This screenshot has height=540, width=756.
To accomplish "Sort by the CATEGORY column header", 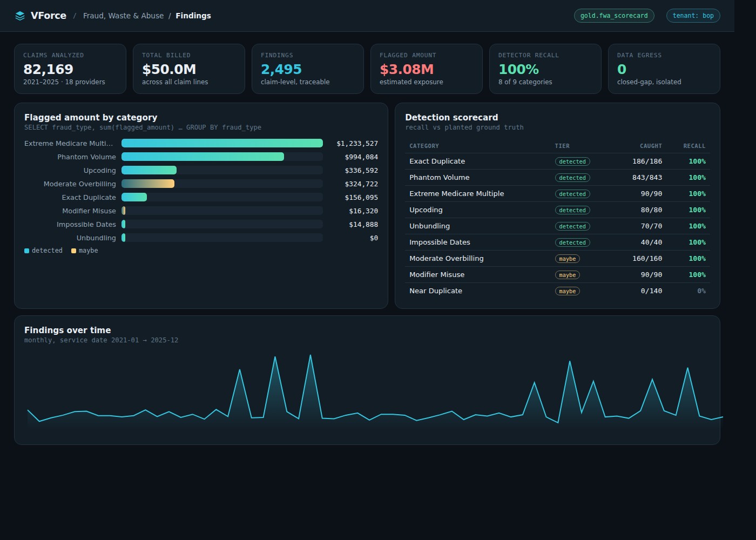I will click(x=424, y=146).
